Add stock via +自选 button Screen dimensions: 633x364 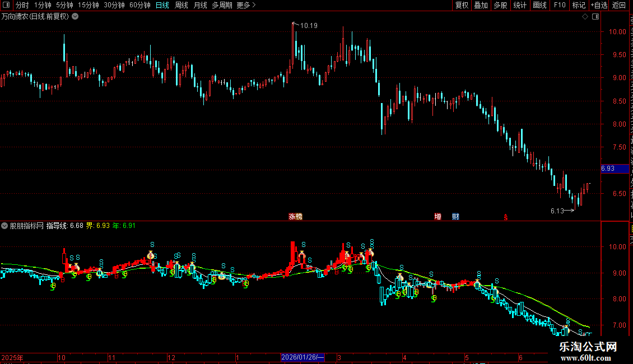(x=599, y=5)
